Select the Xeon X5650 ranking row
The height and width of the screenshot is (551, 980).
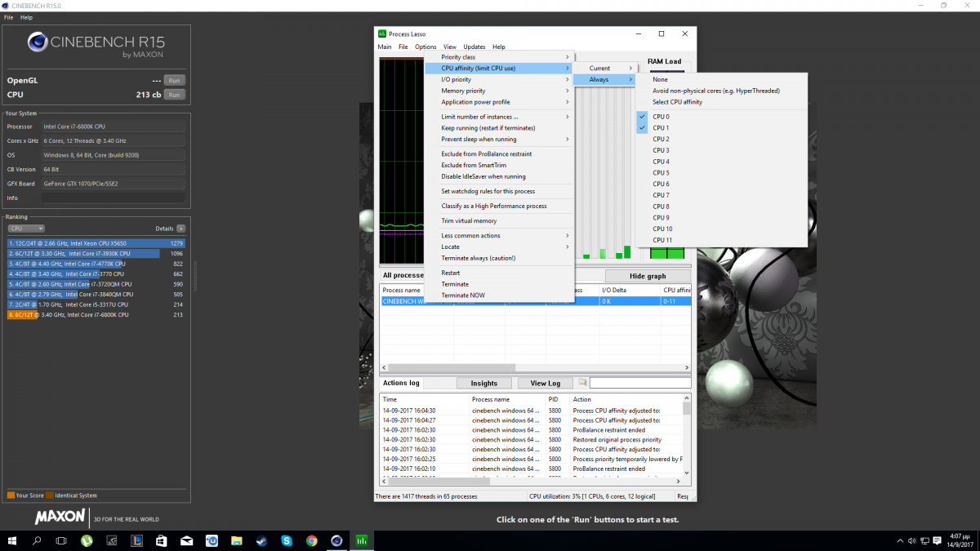coord(96,243)
